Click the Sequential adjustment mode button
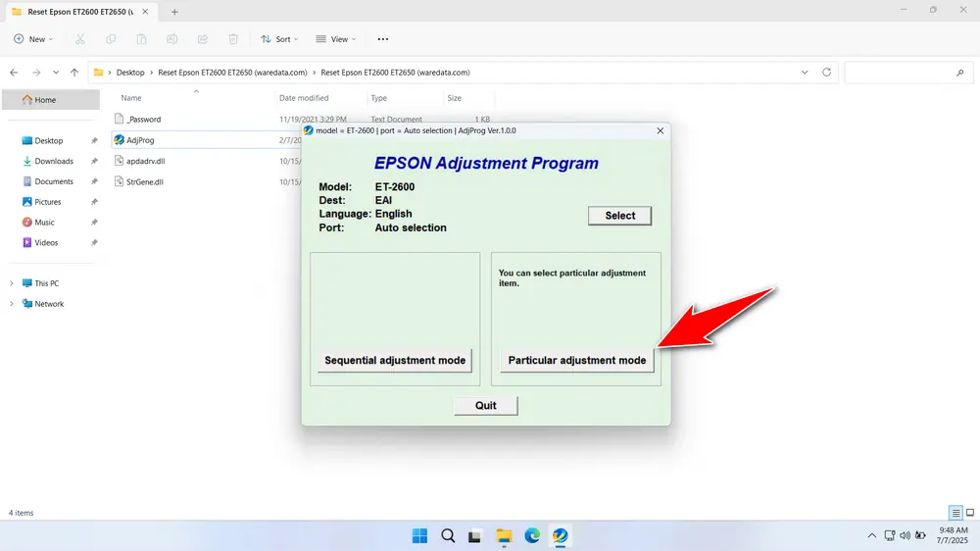Viewport: 980px width, 551px height. point(394,360)
